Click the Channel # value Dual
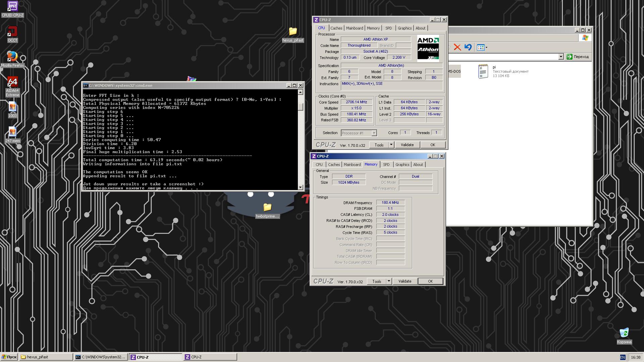644x362 pixels. click(416, 176)
